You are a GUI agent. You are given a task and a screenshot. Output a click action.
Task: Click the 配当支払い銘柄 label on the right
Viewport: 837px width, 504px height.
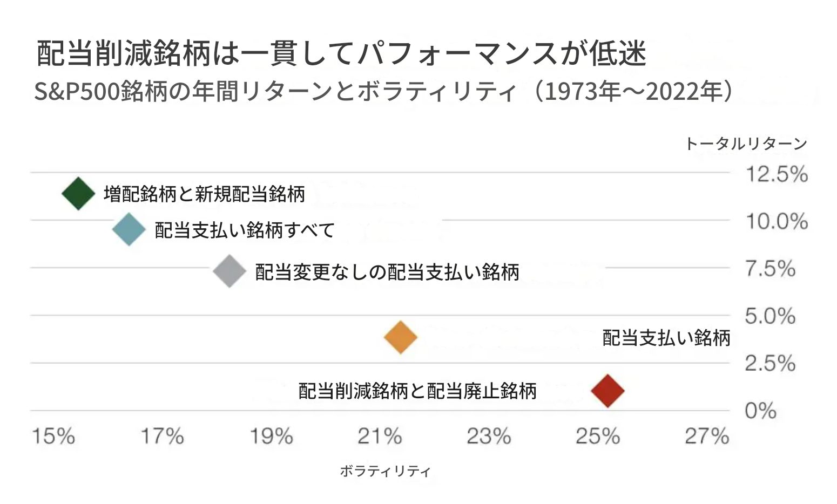point(666,338)
